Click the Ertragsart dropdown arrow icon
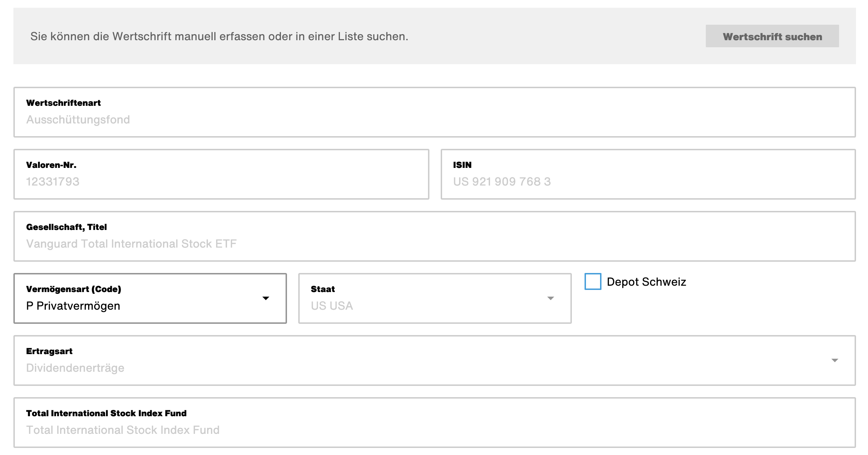868x455 pixels. coord(835,360)
